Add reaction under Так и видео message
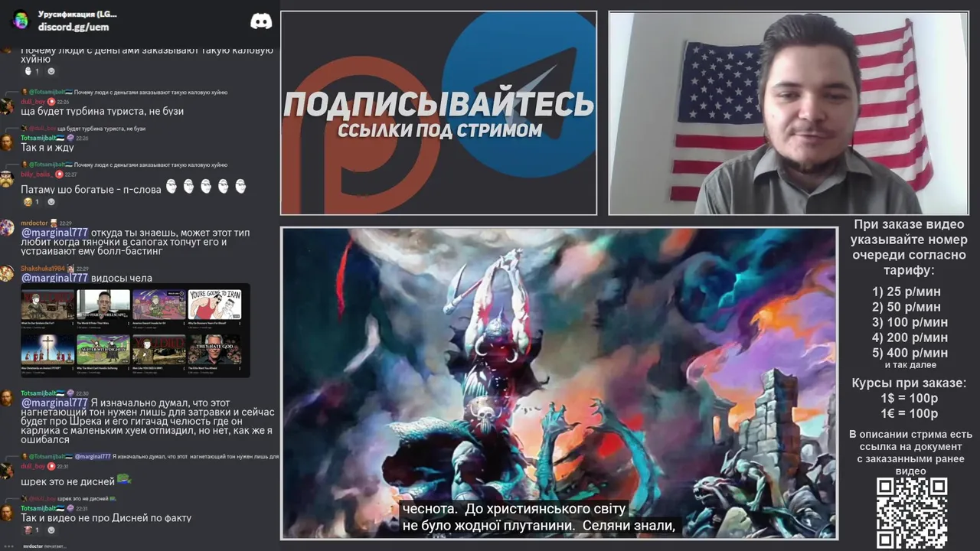 tap(51, 530)
